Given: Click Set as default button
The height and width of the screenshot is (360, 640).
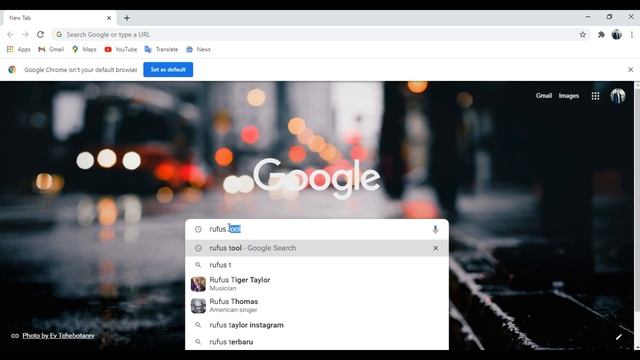Looking at the screenshot, I should [168, 69].
